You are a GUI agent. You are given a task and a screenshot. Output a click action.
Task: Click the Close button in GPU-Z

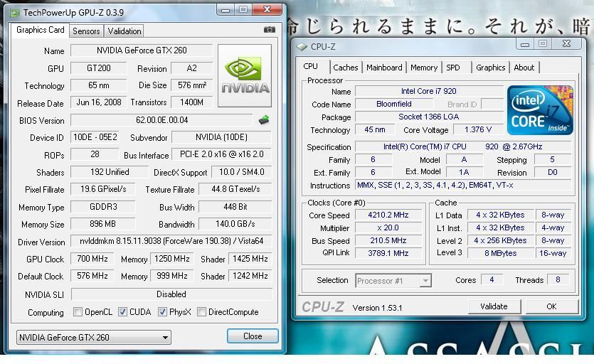(x=253, y=336)
